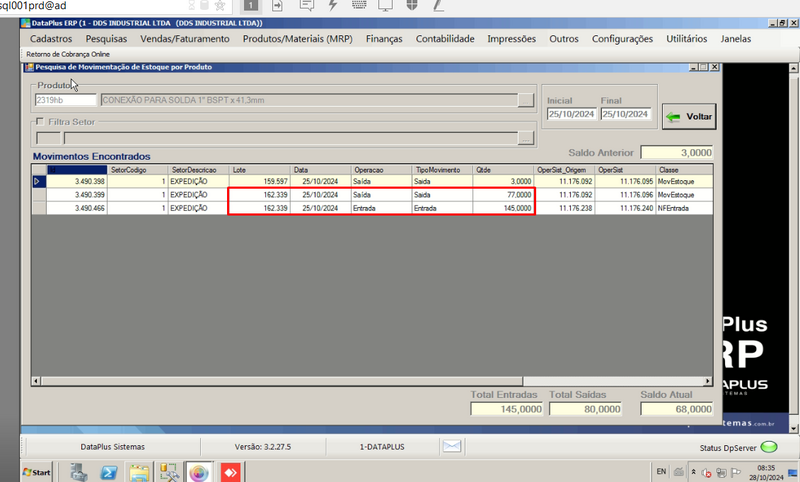Click Retorno de Cobrança Online toolbar item
800x482 pixels.
pos(68,54)
